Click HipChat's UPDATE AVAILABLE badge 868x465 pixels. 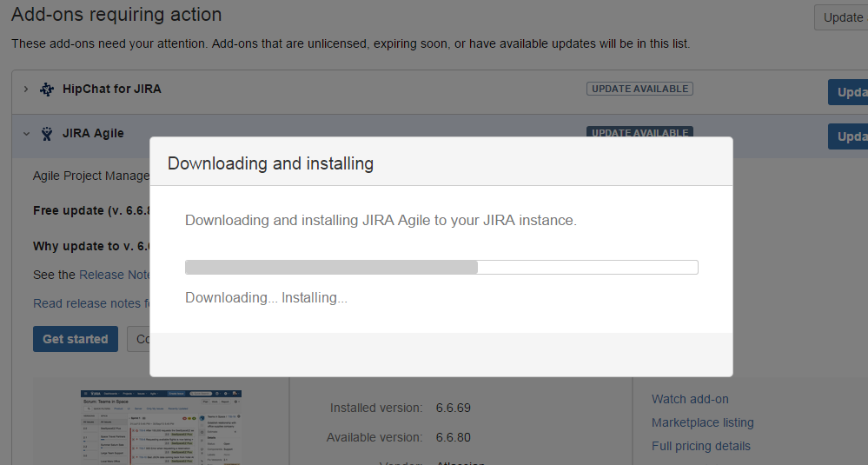pos(639,89)
